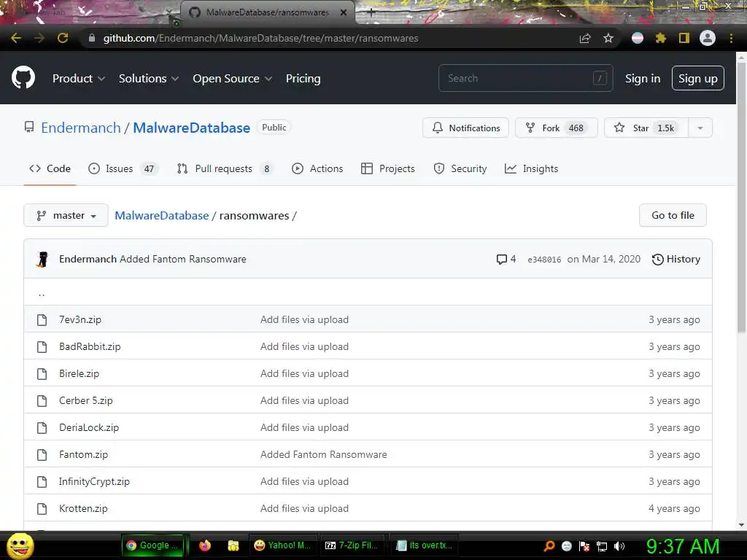
Task: View commit History
Action: tap(676, 259)
